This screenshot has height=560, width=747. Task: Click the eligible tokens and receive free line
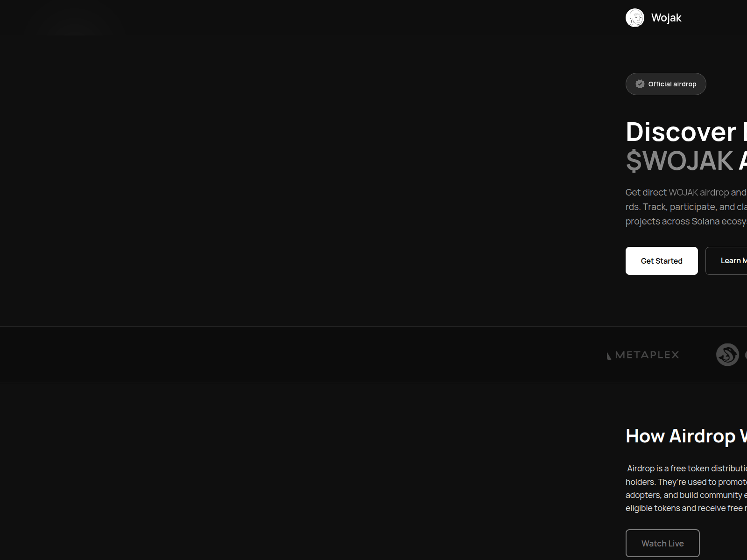(686, 508)
